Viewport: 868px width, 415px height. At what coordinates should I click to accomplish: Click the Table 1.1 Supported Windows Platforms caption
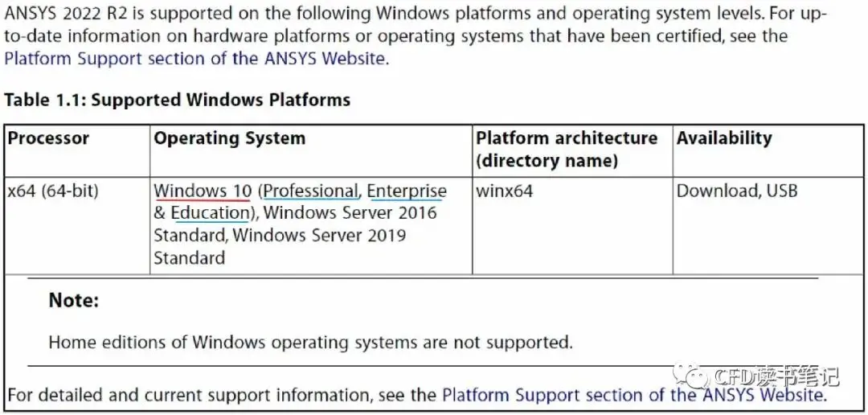tap(177, 100)
